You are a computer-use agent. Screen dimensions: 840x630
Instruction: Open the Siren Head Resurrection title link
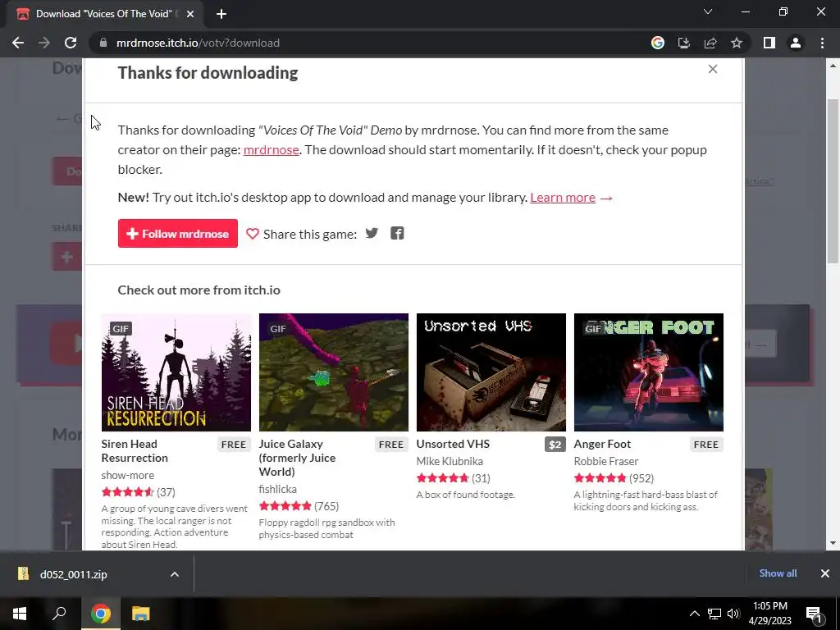coord(135,450)
